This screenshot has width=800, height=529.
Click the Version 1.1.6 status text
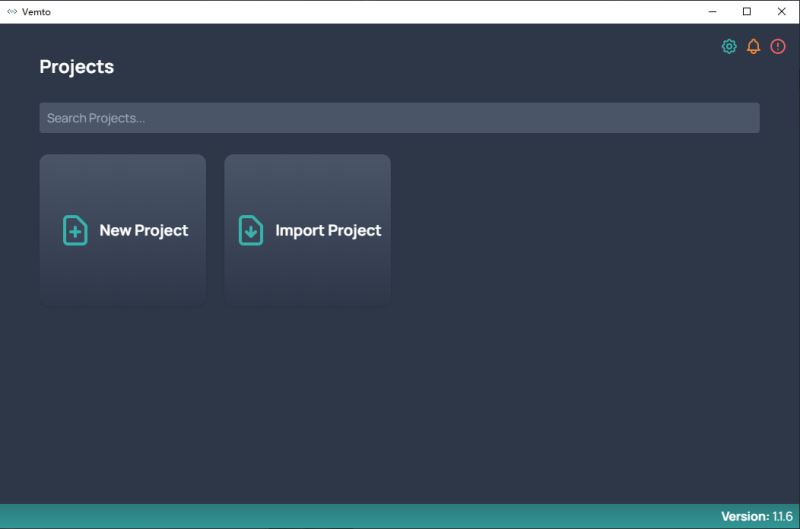[757, 516]
